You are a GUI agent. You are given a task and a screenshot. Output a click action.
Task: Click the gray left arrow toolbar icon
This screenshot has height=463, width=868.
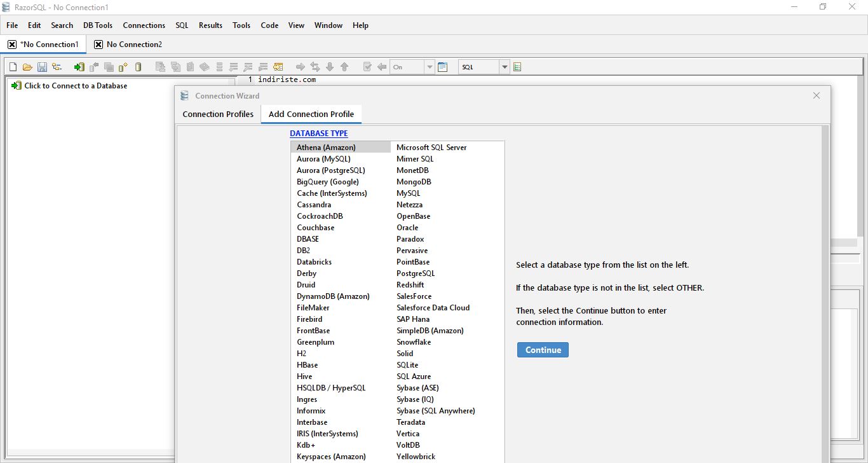pos(382,67)
